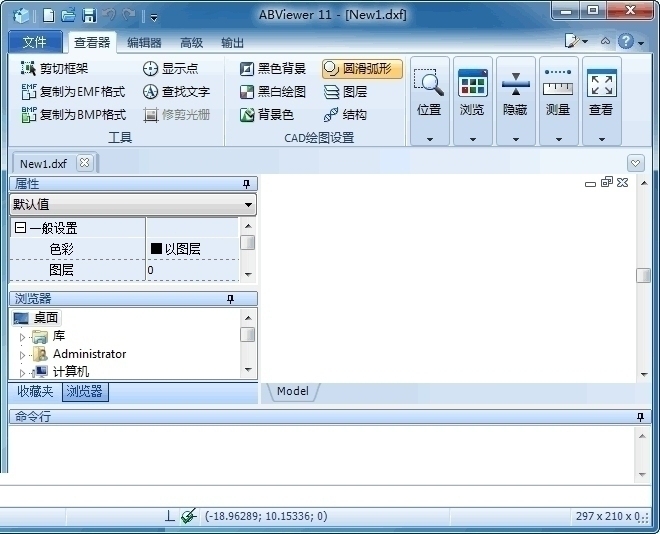Click the 隐藏 button icon
The height and width of the screenshot is (534, 660).
click(516, 83)
